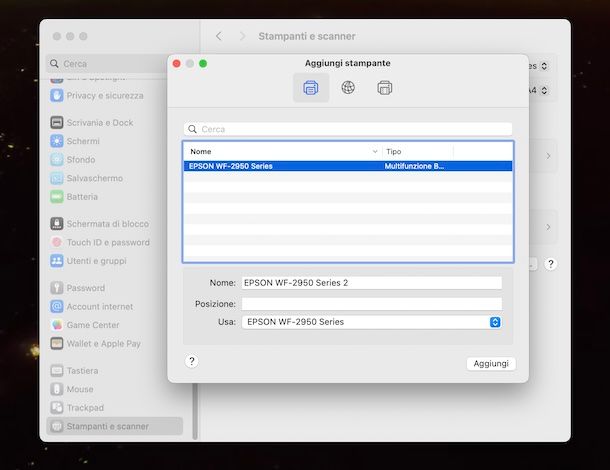Click the Multifunzione B… type cell
610x470 pixels.
click(414, 166)
